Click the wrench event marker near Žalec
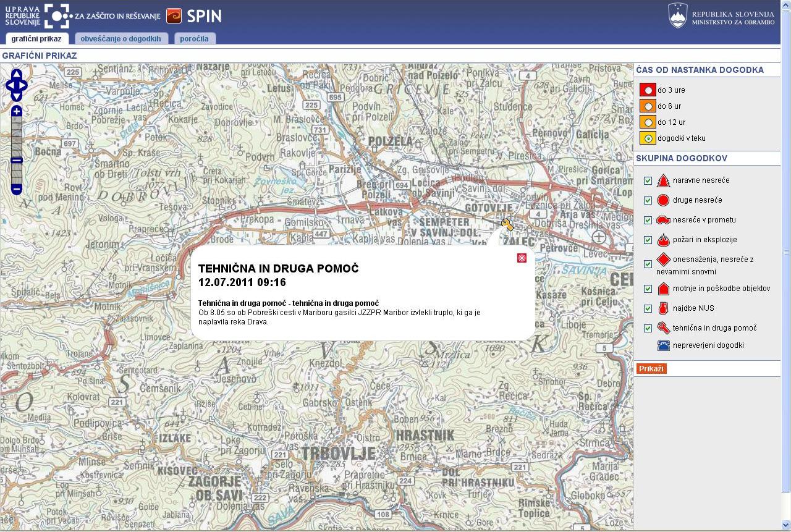 coord(507,225)
